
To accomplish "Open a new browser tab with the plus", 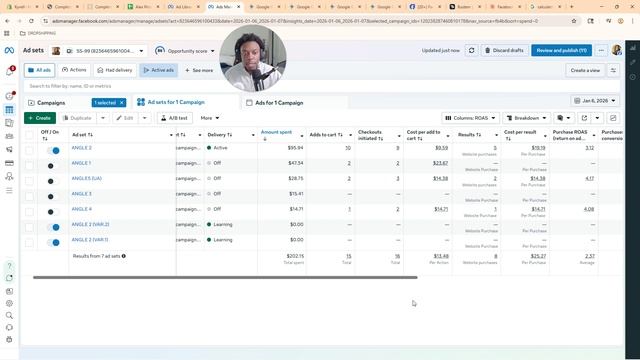I will 571,7.
